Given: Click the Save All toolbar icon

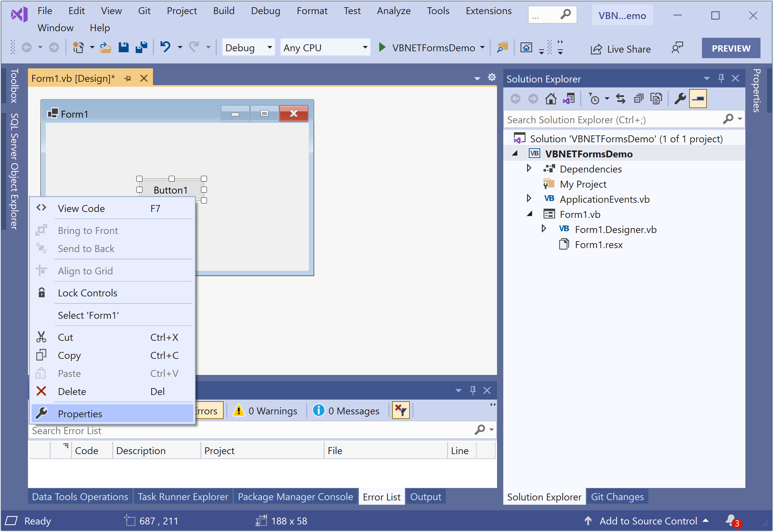Looking at the screenshot, I should coord(141,48).
